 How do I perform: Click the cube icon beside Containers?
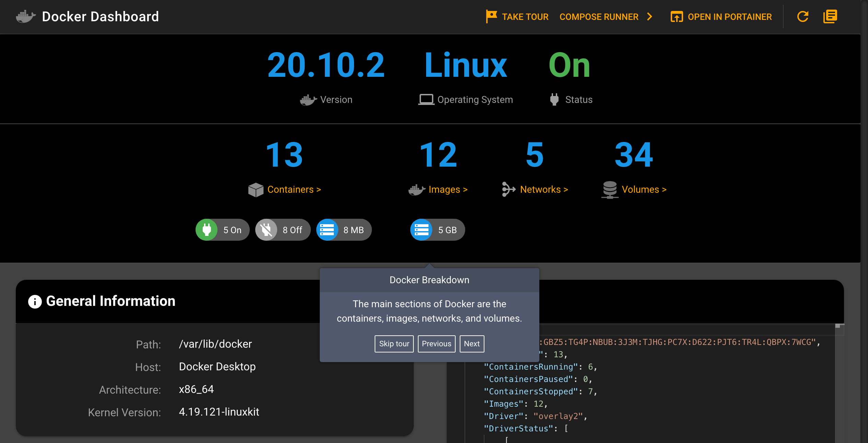[256, 190]
